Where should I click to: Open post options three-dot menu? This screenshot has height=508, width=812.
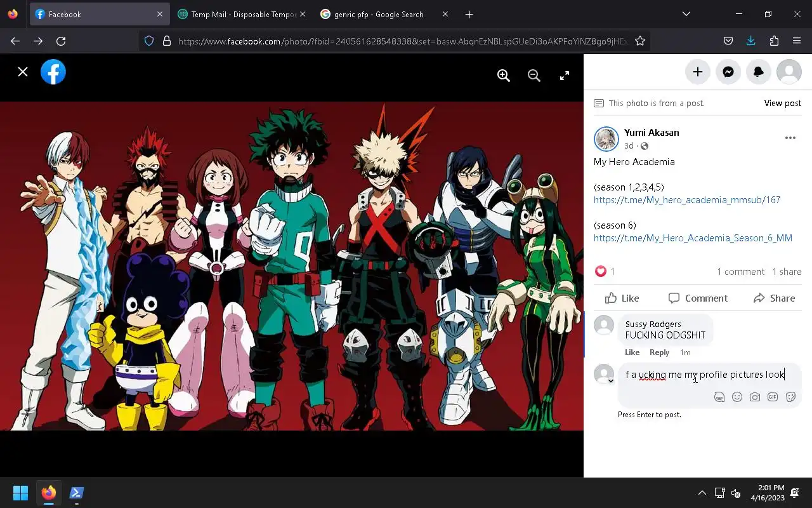pos(790,138)
